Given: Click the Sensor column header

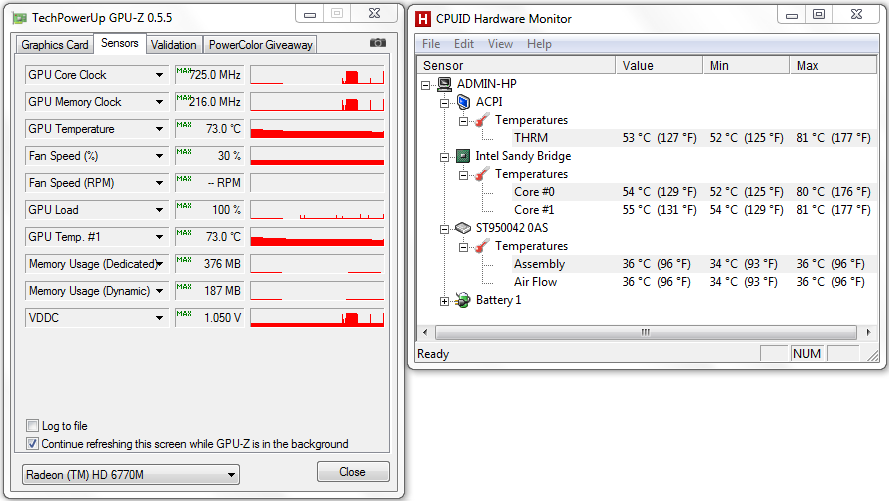Looking at the screenshot, I should pyautogui.click(x=517, y=66).
